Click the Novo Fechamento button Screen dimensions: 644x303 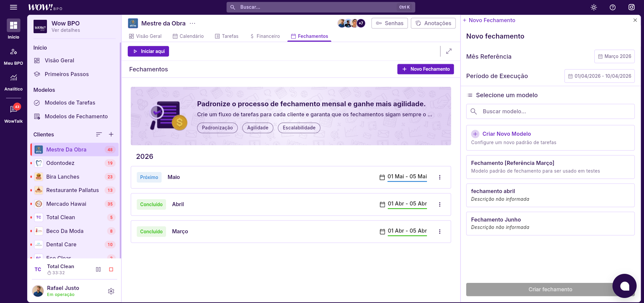click(425, 69)
